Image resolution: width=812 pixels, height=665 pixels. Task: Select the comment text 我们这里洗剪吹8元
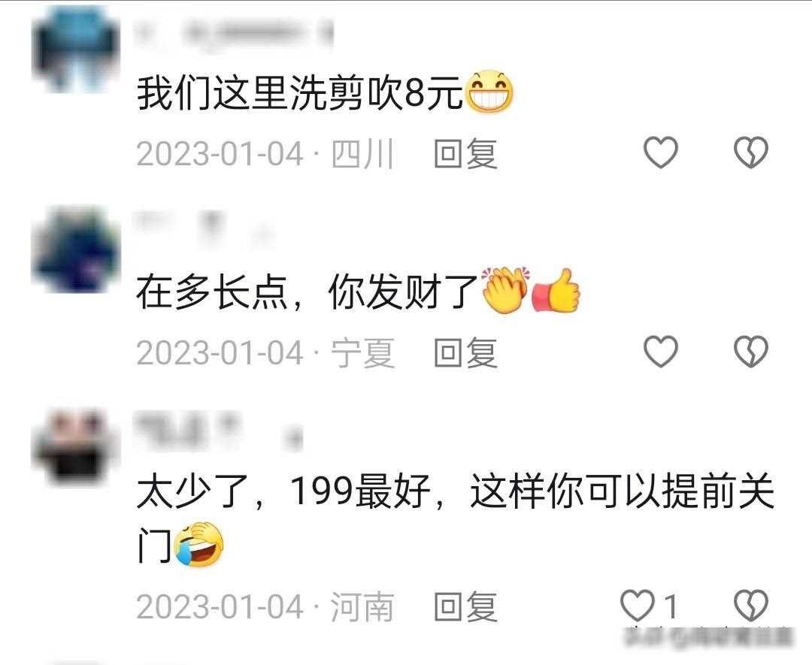tap(299, 94)
